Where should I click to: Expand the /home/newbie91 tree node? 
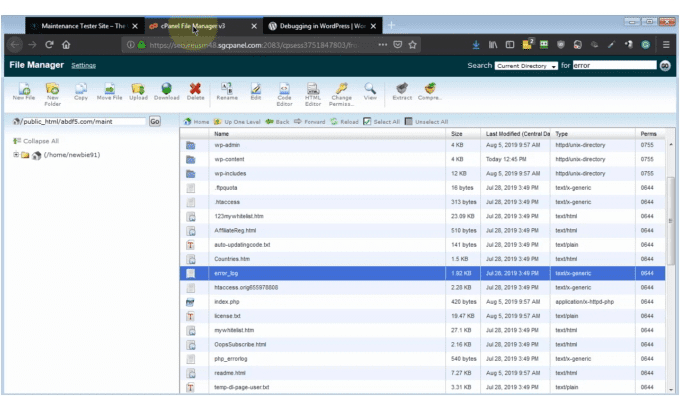[x=16, y=154]
